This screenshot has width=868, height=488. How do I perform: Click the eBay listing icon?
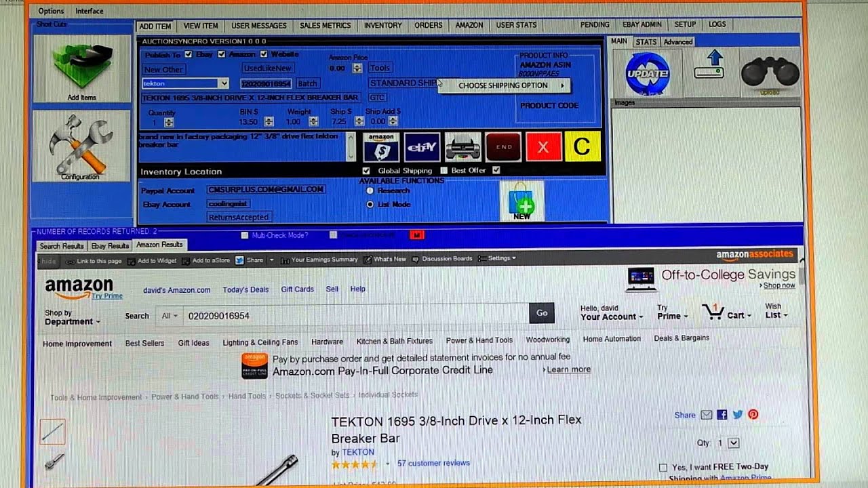coord(421,147)
